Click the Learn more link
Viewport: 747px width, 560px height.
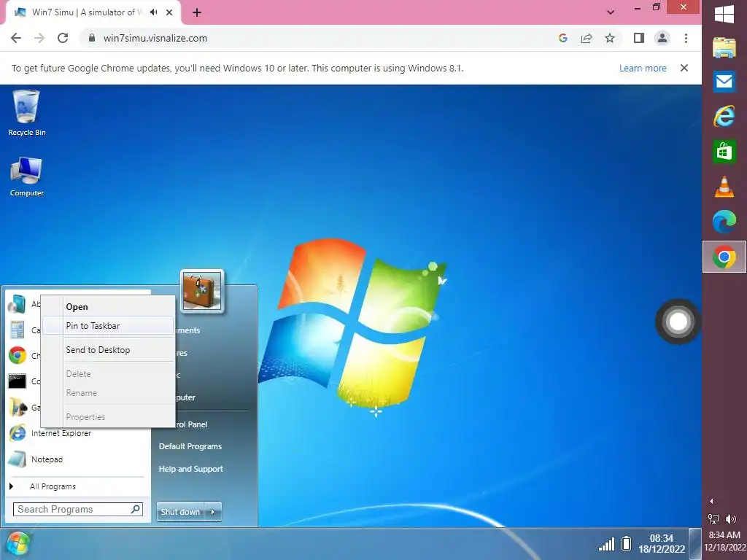(x=643, y=68)
